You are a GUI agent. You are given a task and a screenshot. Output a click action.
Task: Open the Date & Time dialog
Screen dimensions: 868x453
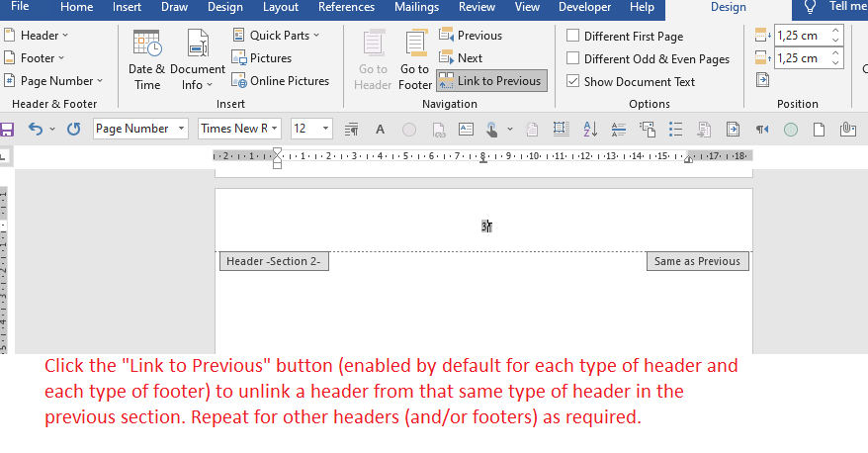[146, 61]
